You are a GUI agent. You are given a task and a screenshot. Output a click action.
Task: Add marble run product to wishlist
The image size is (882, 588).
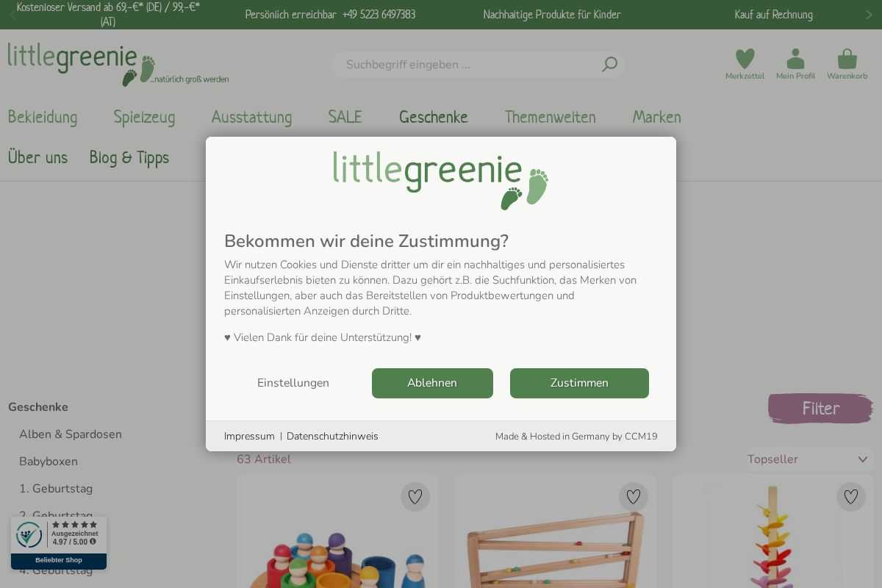(634, 497)
